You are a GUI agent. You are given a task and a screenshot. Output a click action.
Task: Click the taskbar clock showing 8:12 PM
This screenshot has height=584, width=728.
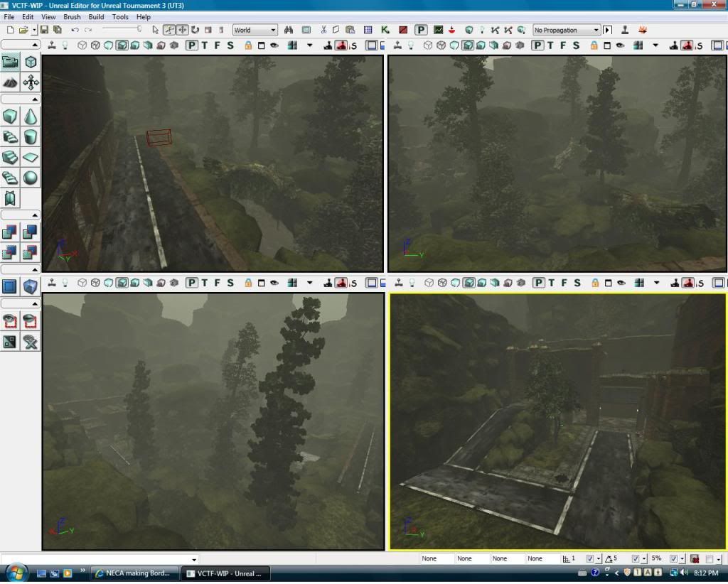pyautogui.click(x=706, y=574)
